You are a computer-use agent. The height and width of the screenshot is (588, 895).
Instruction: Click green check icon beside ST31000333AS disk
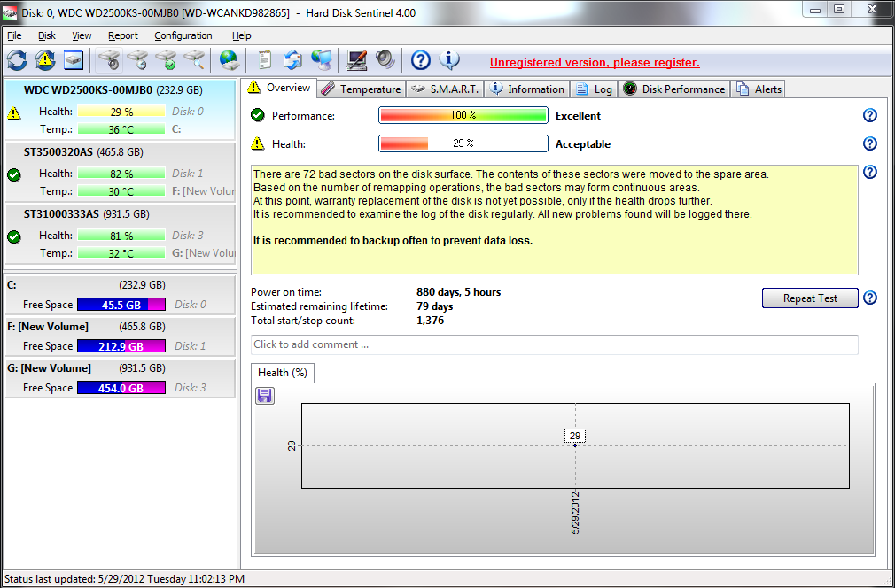tap(14, 237)
